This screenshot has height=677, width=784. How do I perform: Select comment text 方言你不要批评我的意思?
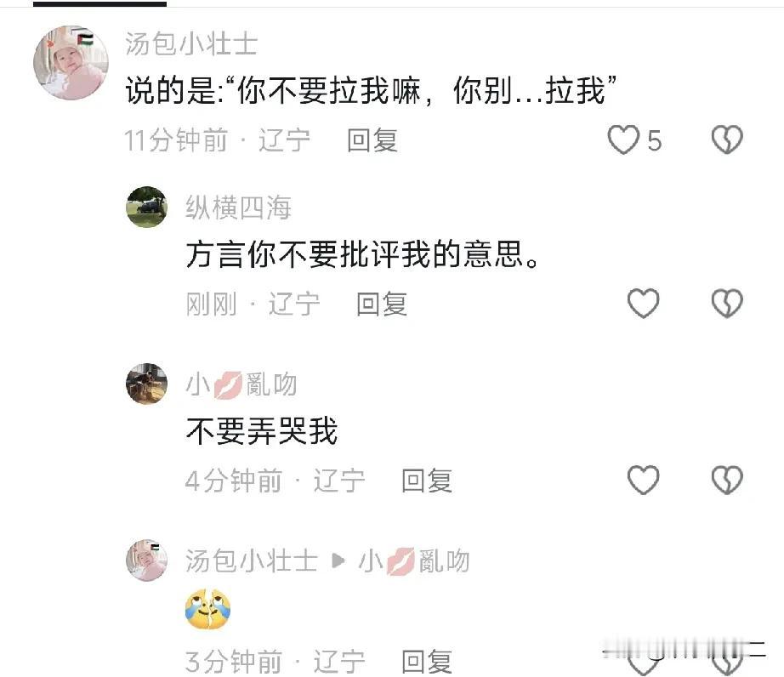(362, 254)
